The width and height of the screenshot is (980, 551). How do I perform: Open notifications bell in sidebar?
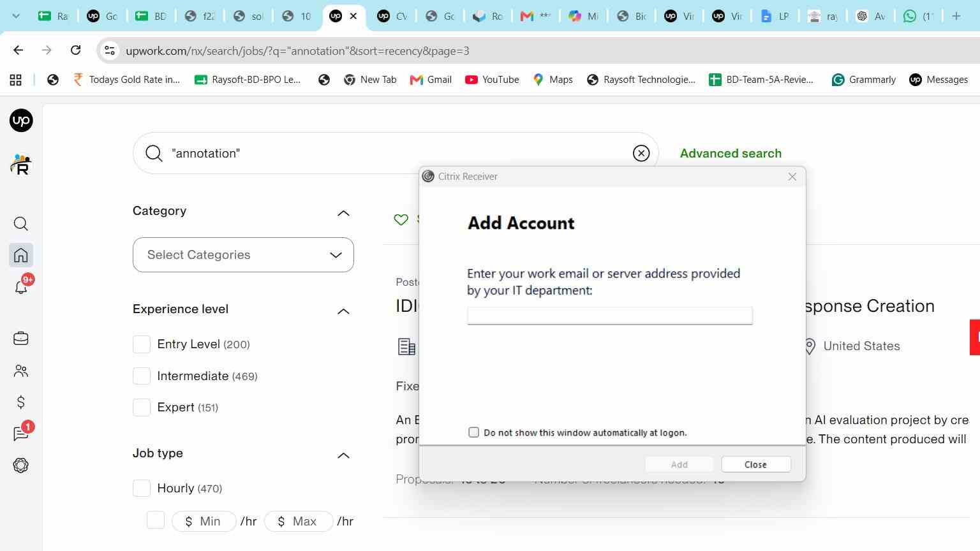coord(21,287)
